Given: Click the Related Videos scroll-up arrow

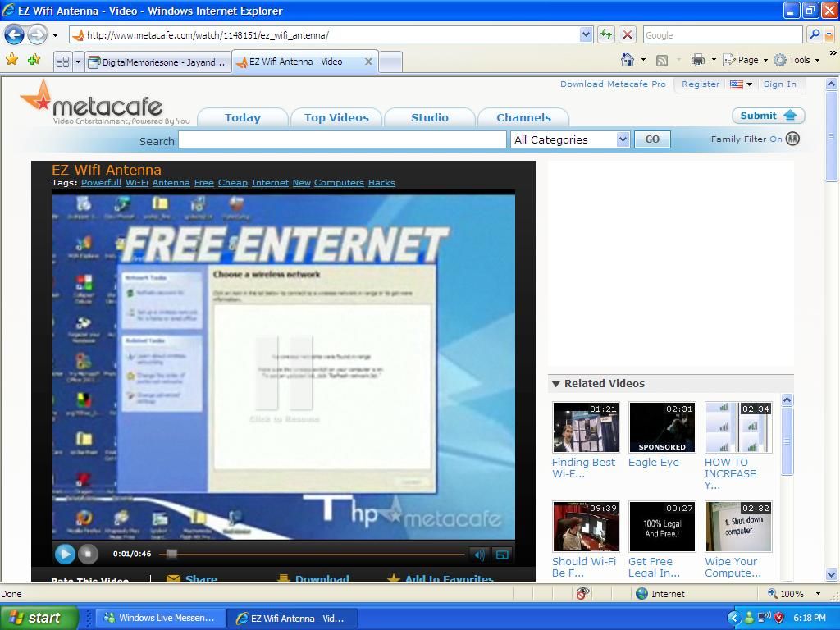Looking at the screenshot, I should 787,399.
